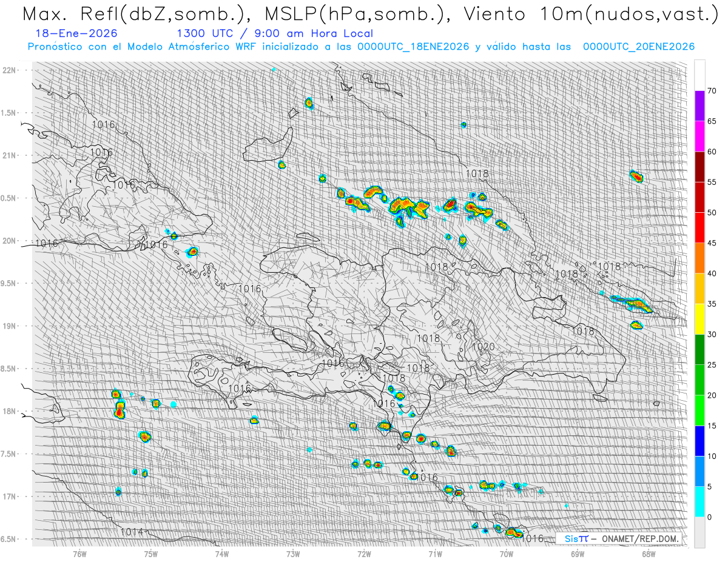
Task: Click the blue 10–15 dBZ legend segment
Action: coord(699,441)
